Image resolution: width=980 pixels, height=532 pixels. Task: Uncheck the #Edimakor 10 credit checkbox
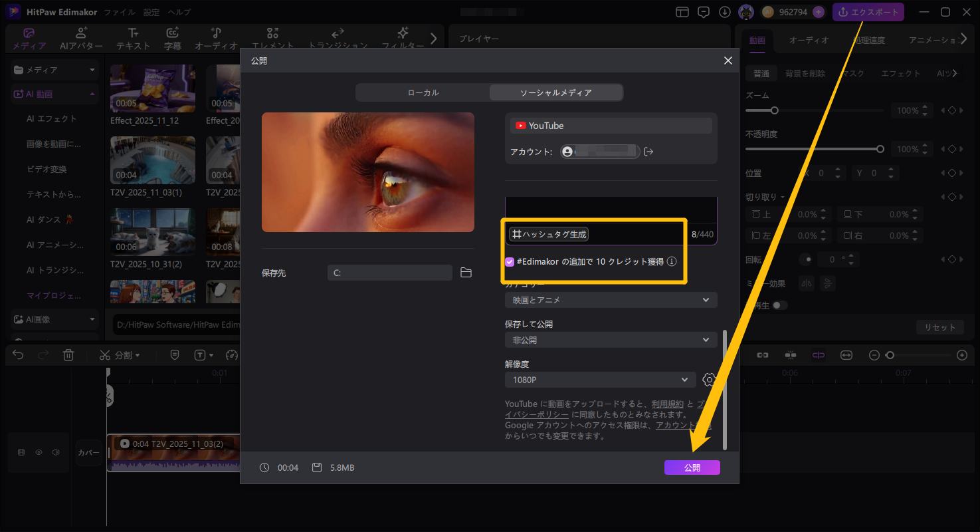pyautogui.click(x=511, y=261)
